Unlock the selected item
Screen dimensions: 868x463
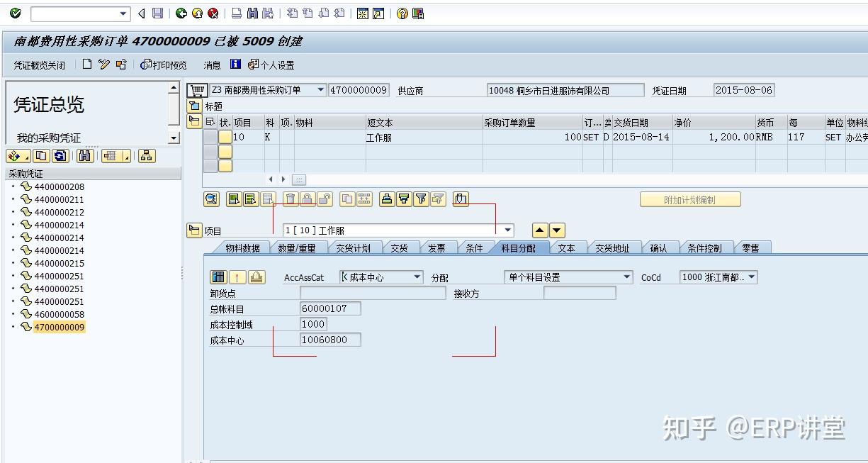point(324,199)
